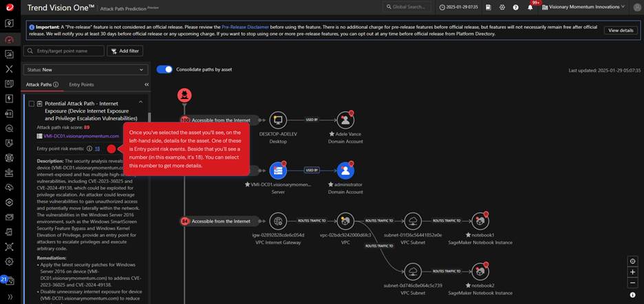Click the graph legend info icon
The height and width of the screenshot is (304, 644).
click(x=632, y=295)
